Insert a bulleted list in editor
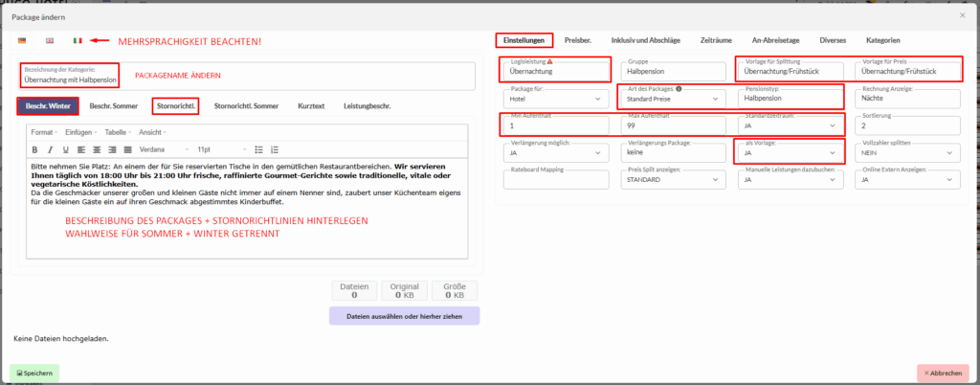980x385 pixels. point(259,149)
